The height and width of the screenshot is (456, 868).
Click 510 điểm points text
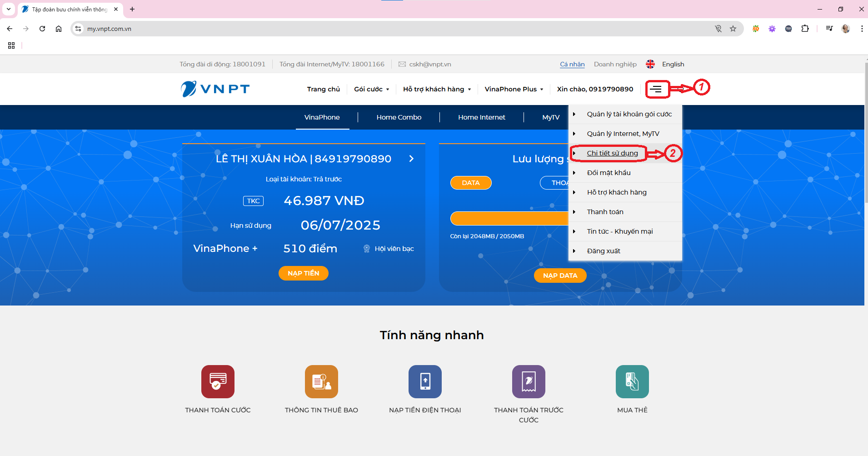point(310,249)
